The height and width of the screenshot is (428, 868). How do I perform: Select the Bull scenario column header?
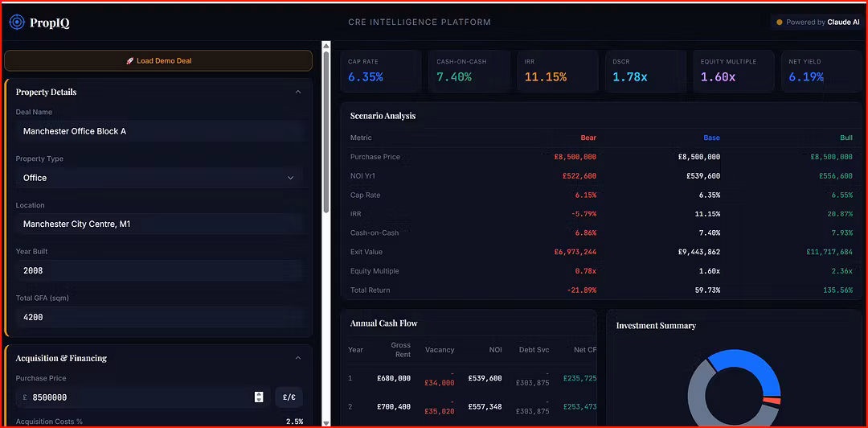tap(845, 138)
